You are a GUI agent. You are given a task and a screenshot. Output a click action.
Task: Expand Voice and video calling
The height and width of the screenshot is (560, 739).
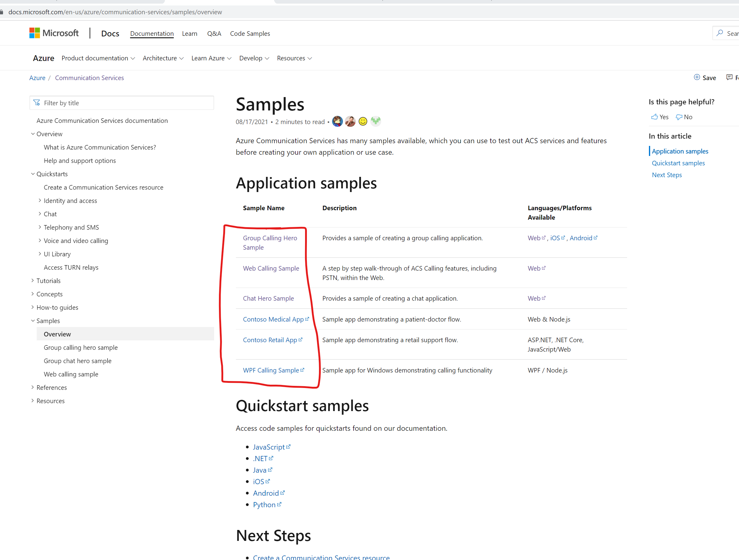pos(40,240)
